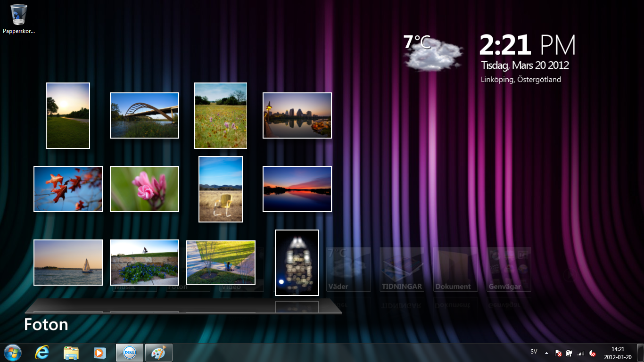
Task: Open the SV input language selector
Action: coord(534,352)
